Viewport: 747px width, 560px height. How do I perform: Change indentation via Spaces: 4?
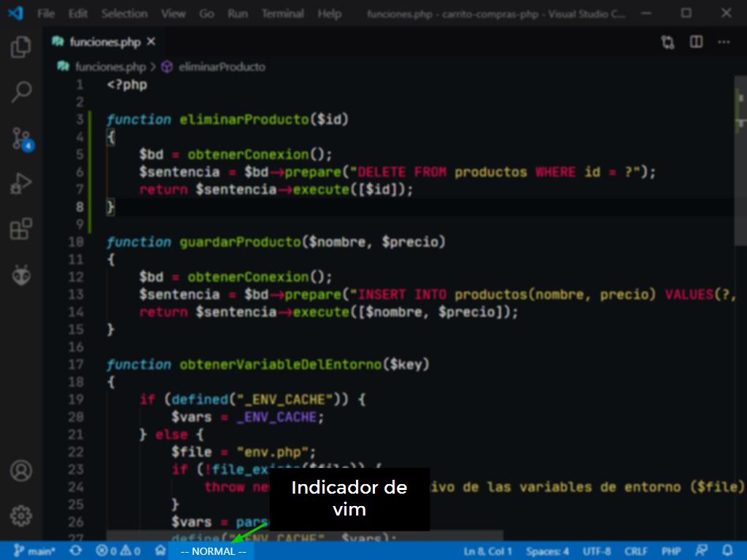(547, 551)
